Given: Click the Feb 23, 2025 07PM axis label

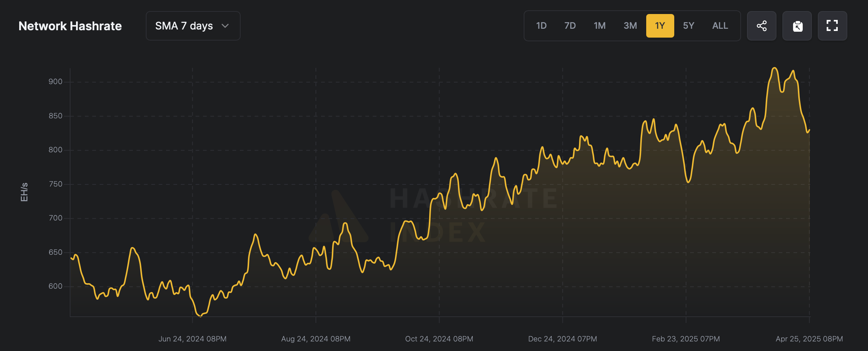Looking at the screenshot, I should tap(686, 338).
